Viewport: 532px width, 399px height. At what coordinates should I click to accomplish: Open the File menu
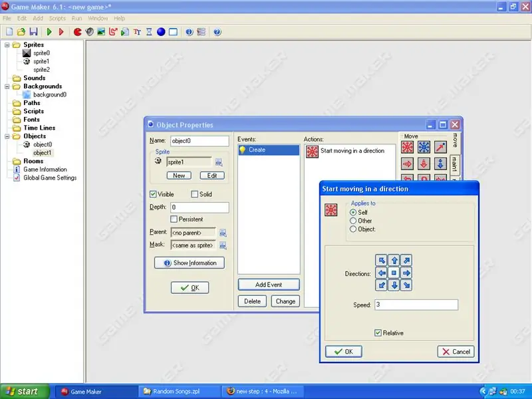coord(7,19)
